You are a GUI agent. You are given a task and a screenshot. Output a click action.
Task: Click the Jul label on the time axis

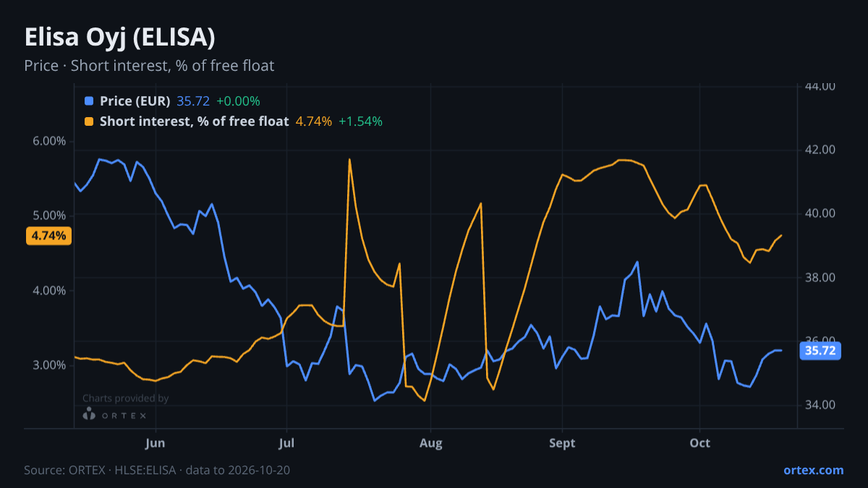[286, 443]
